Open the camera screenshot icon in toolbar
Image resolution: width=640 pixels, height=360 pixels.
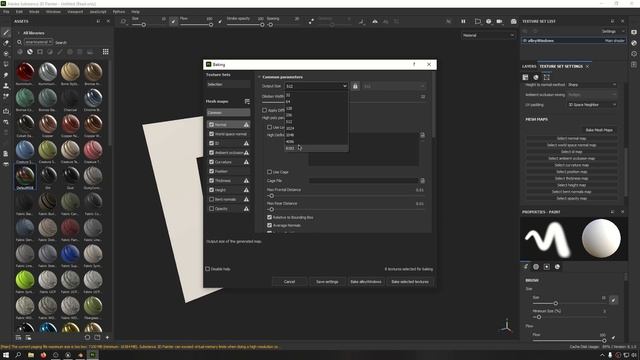click(513, 21)
